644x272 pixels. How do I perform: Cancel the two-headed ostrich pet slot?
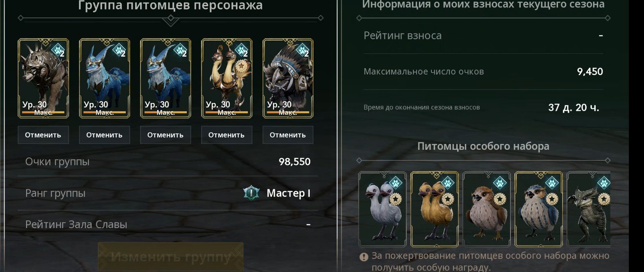point(227,135)
